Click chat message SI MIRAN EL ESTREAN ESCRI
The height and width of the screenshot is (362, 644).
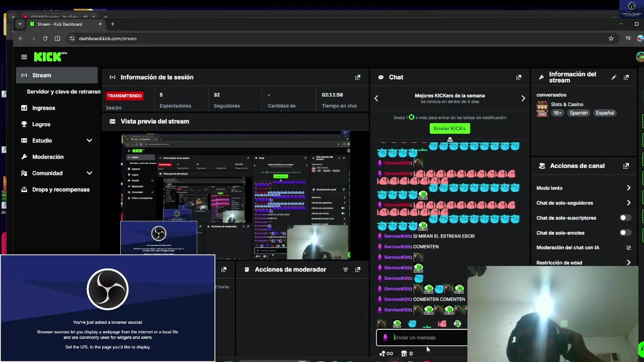tap(443, 236)
